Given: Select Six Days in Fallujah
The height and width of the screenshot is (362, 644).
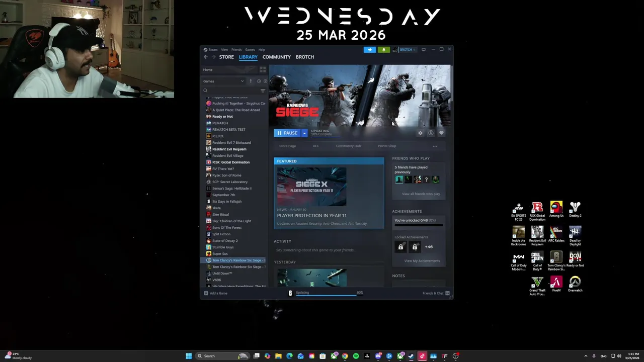Looking at the screenshot, I should tap(226, 202).
